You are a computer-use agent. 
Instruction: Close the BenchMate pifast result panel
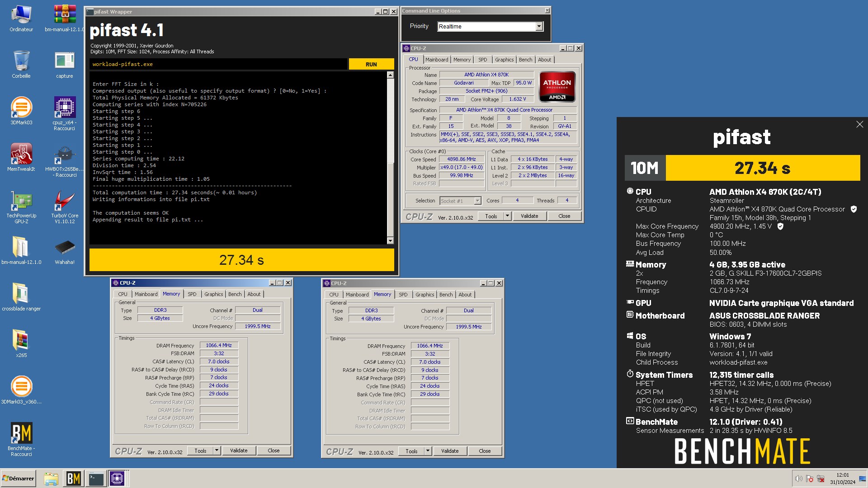[x=859, y=124]
